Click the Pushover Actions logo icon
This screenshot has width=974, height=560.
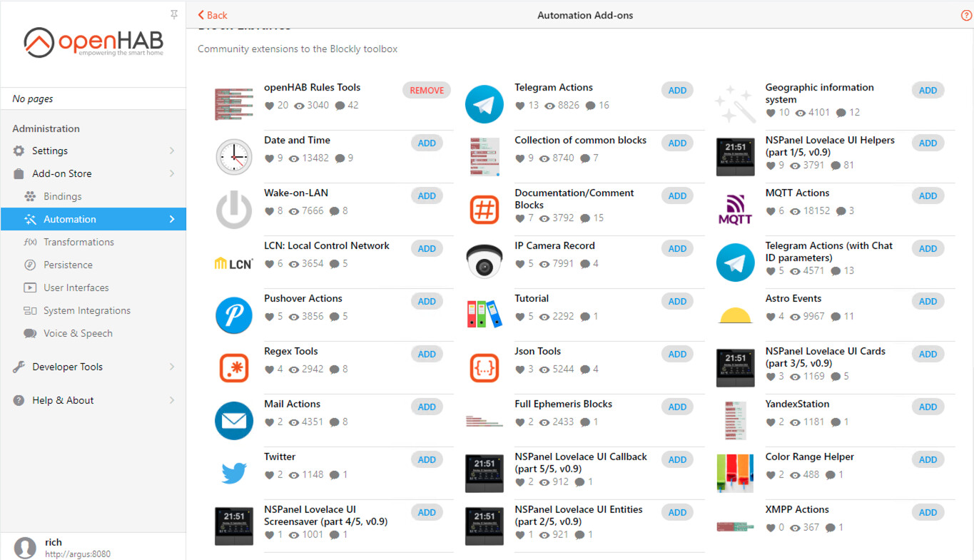pyautogui.click(x=234, y=315)
